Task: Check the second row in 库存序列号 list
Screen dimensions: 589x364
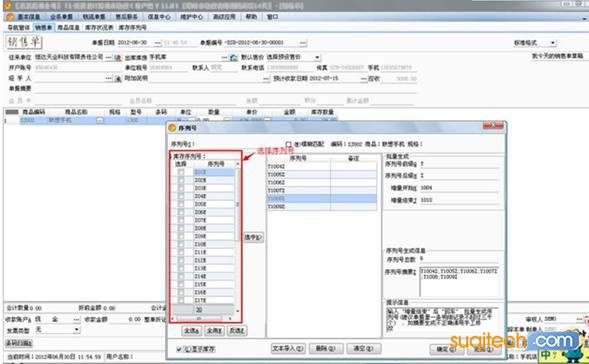Action: (x=181, y=180)
